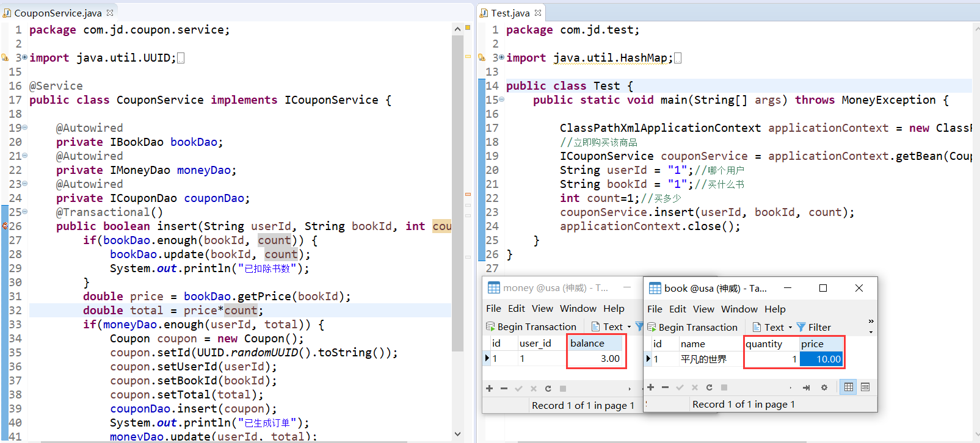The width and height of the screenshot is (980, 443).
Task: Click scroll down arrow of CouponService editor
Action: pos(457,434)
